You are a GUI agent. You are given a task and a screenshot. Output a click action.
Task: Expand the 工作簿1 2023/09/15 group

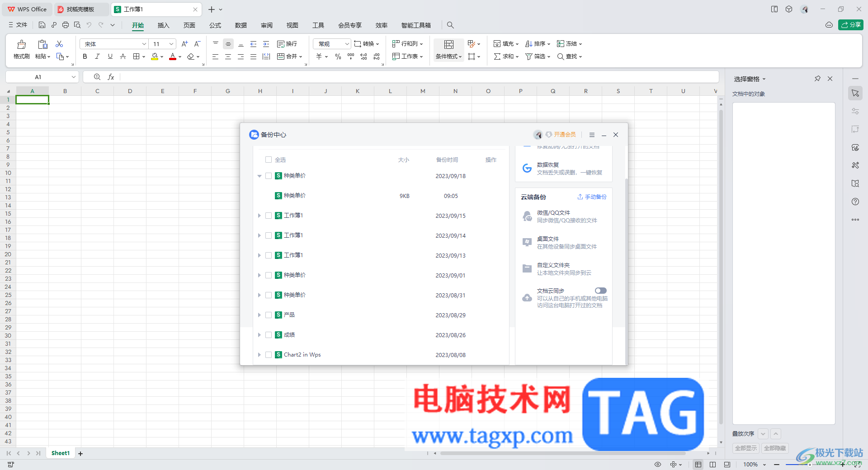[x=259, y=216]
